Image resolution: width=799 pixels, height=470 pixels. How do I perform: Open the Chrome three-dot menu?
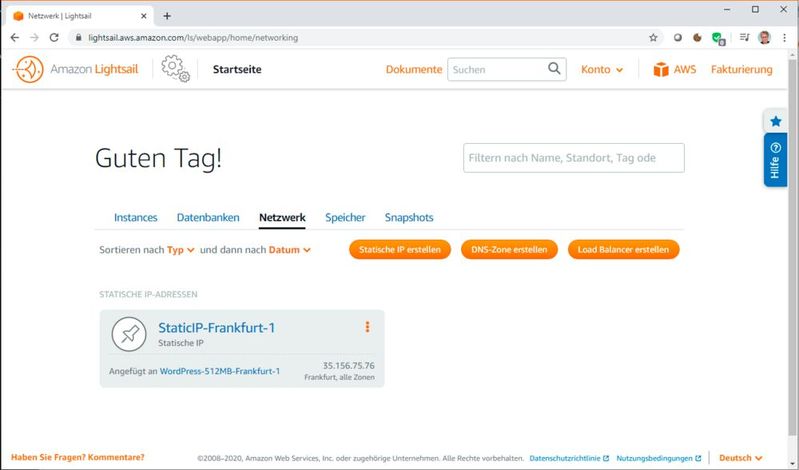click(x=784, y=38)
